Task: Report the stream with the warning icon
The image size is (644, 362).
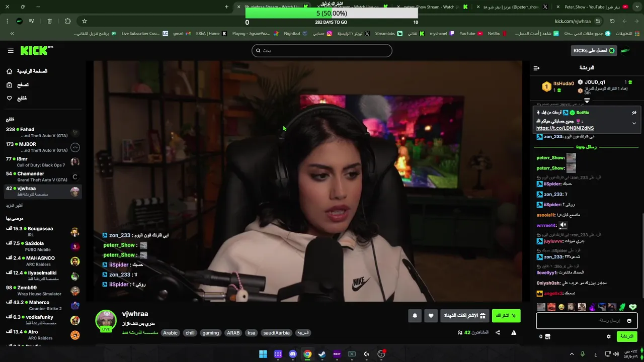Action: pos(514,332)
